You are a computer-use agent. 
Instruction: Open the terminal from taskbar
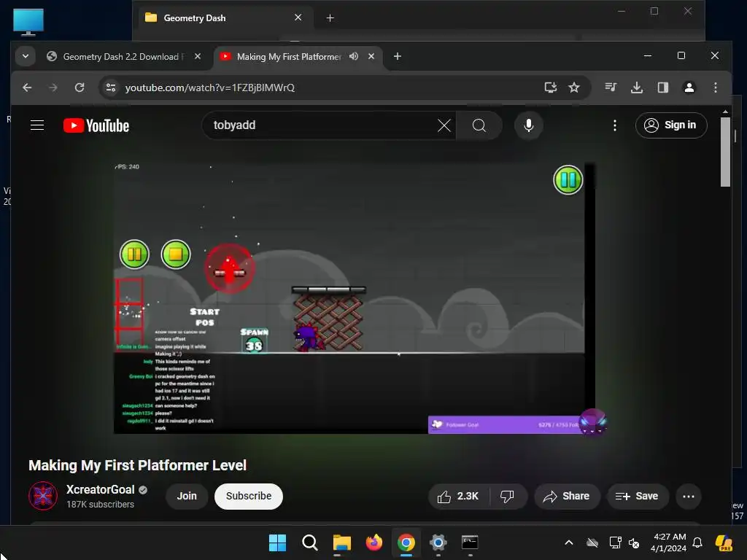(470, 542)
